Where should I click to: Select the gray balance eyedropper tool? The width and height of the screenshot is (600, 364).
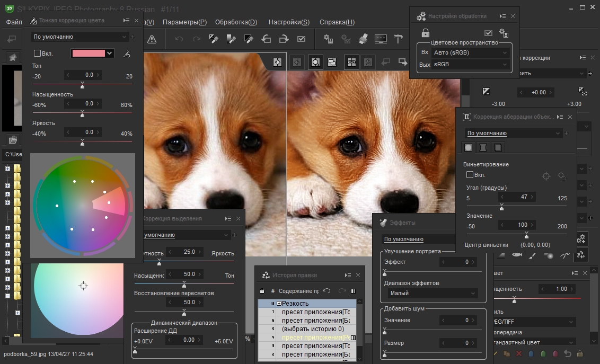click(x=231, y=39)
